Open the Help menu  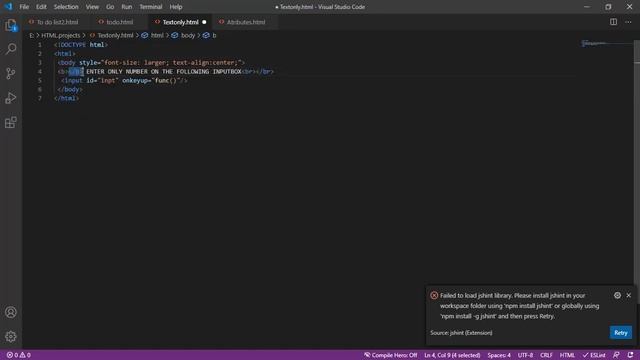pyautogui.click(x=176, y=7)
